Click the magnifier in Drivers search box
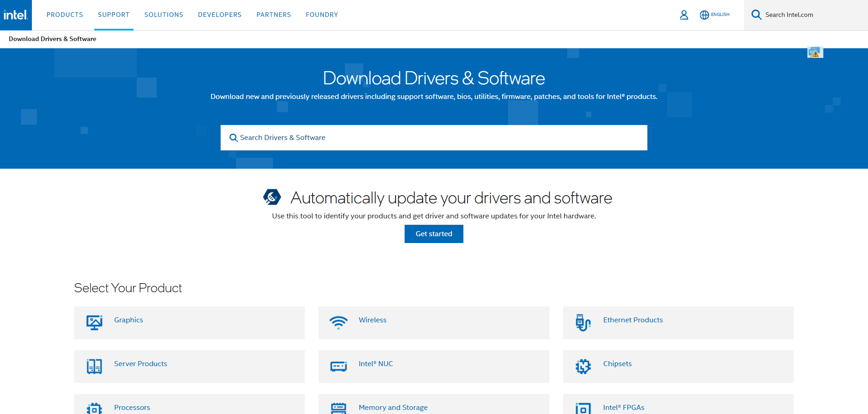 [x=233, y=138]
